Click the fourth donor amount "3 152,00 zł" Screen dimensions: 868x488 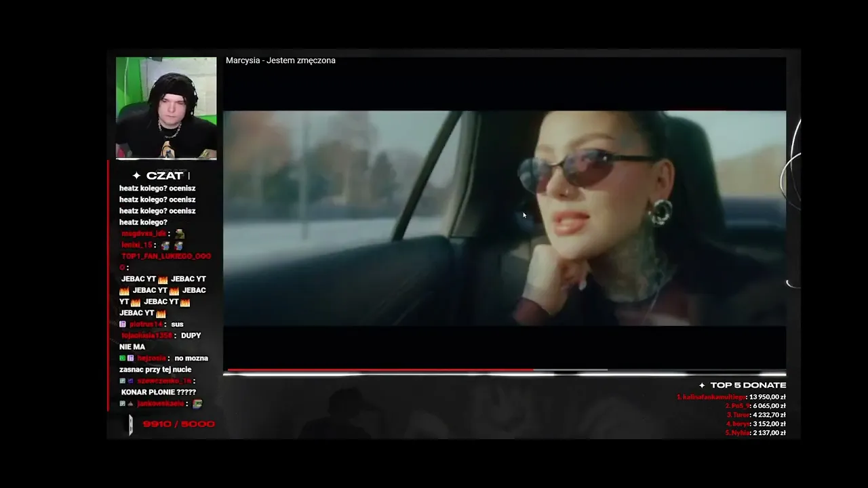click(x=770, y=424)
